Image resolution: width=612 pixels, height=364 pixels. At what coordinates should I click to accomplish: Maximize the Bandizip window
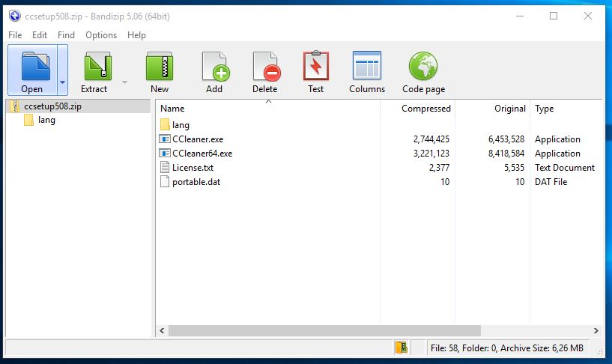click(554, 16)
